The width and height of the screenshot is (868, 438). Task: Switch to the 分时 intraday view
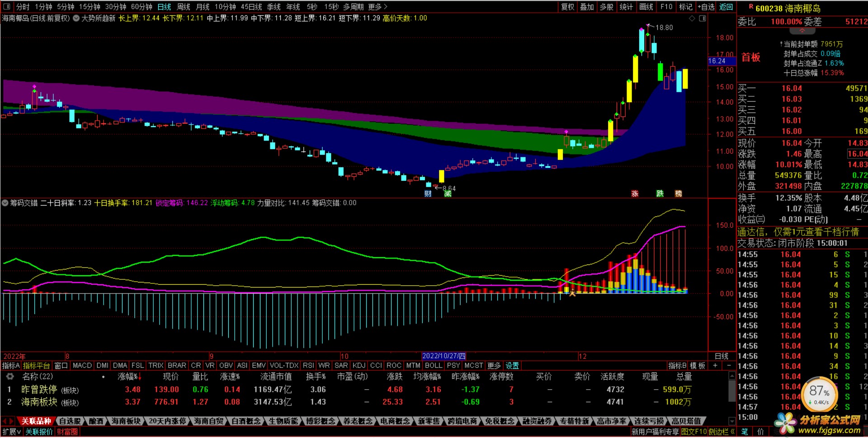(x=23, y=7)
